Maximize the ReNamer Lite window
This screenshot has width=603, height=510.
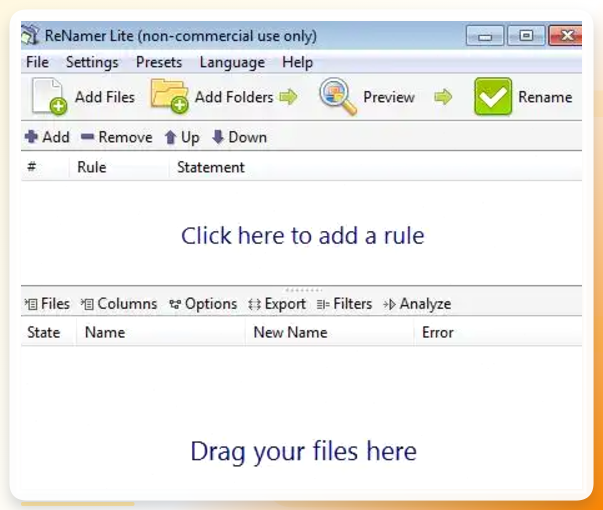coord(526,36)
